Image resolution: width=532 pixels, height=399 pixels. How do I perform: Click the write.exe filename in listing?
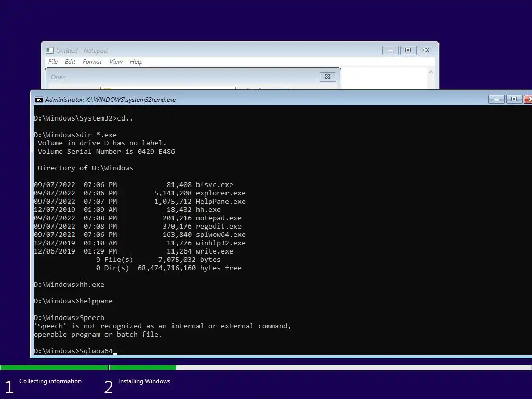pos(215,251)
